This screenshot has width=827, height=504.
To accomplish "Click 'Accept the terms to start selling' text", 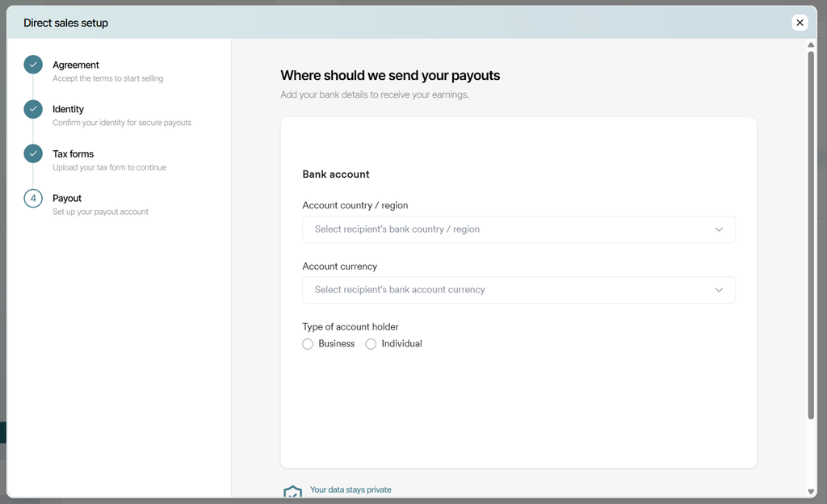I will tap(107, 78).
